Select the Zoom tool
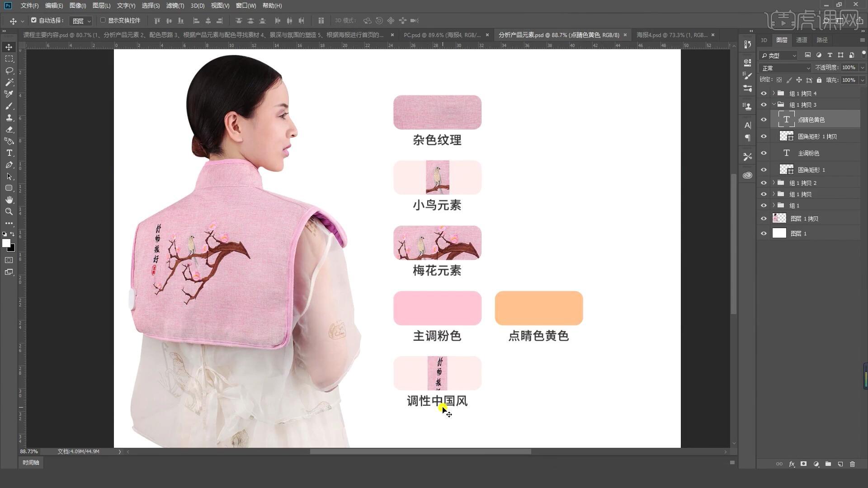The width and height of the screenshot is (868, 488). point(9,211)
